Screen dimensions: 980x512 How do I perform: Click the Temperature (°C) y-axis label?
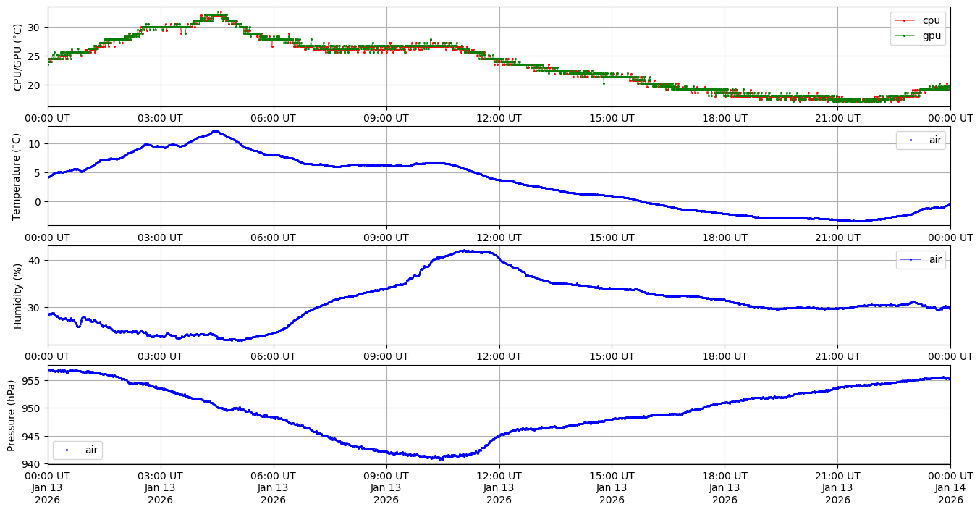coord(18,176)
